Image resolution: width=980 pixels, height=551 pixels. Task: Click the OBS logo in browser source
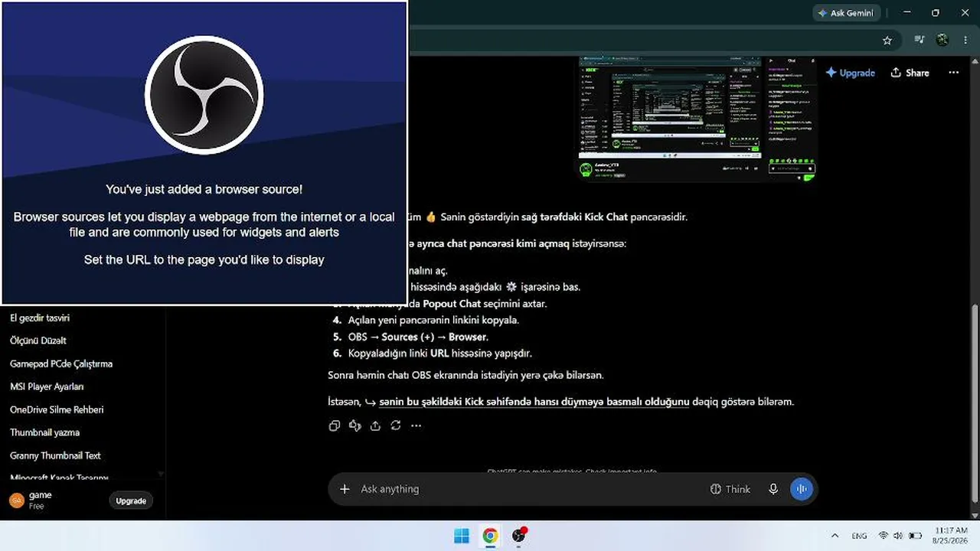tap(204, 94)
